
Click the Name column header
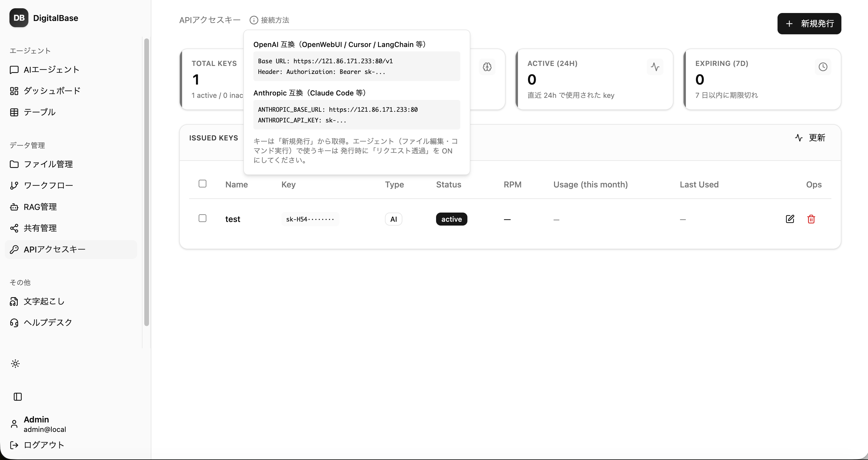tap(237, 184)
